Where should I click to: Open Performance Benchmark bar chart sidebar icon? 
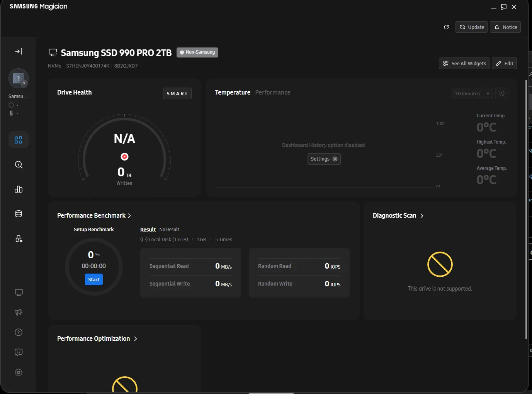click(19, 189)
